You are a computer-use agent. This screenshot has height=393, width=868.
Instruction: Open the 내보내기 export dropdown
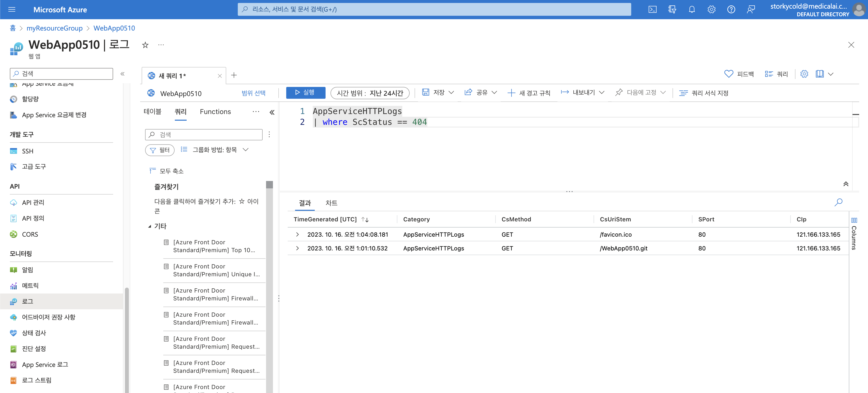point(583,92)
